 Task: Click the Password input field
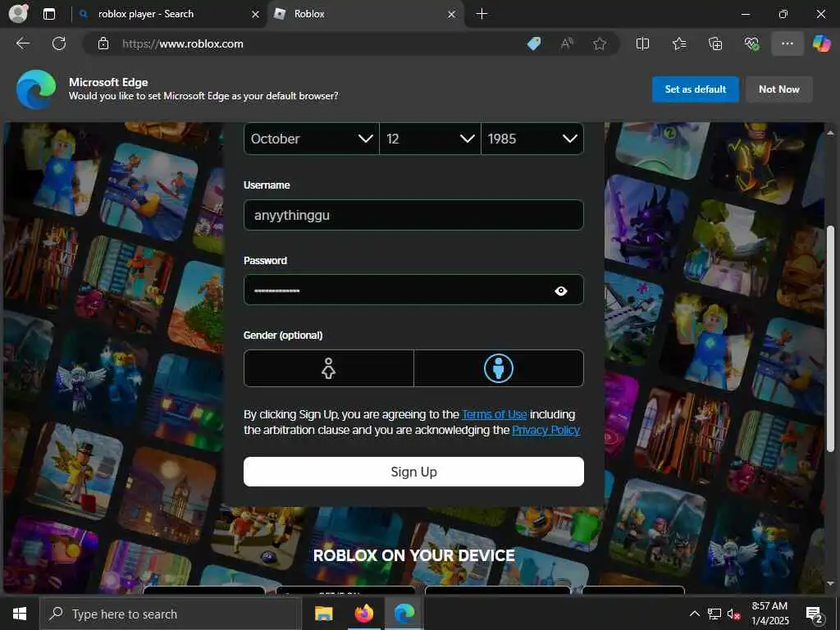pyautogui.click(x=413, y=290)
